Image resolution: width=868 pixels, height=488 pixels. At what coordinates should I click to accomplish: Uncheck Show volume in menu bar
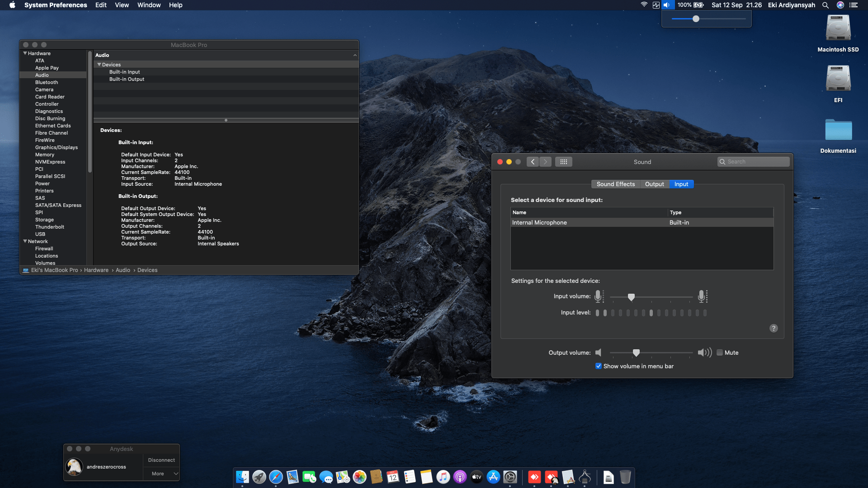tap(599, 366)
